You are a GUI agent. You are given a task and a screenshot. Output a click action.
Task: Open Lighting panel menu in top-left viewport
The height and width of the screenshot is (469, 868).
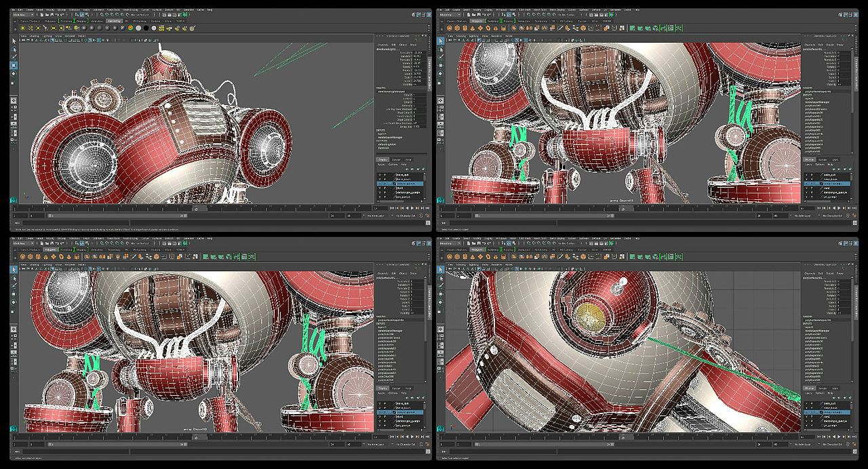pos(47,36)
